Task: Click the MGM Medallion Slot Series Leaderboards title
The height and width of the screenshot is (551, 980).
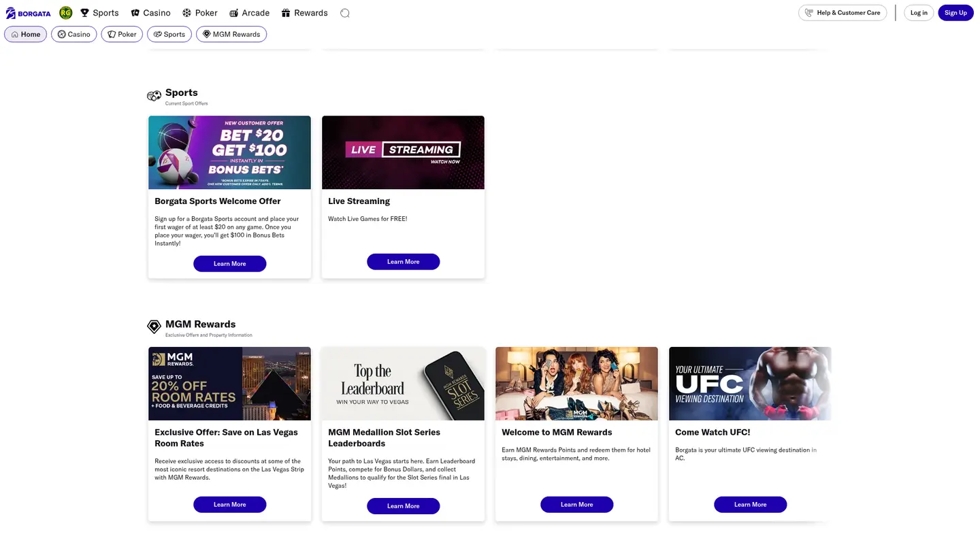Action: tap(385, 438)
